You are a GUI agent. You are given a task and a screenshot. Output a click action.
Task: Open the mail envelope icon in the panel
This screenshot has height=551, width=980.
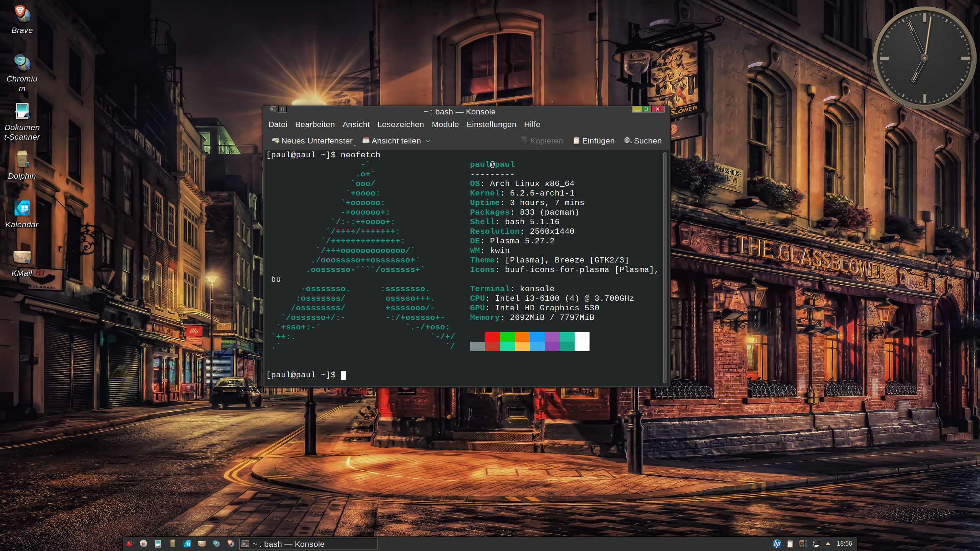(202, 543)
